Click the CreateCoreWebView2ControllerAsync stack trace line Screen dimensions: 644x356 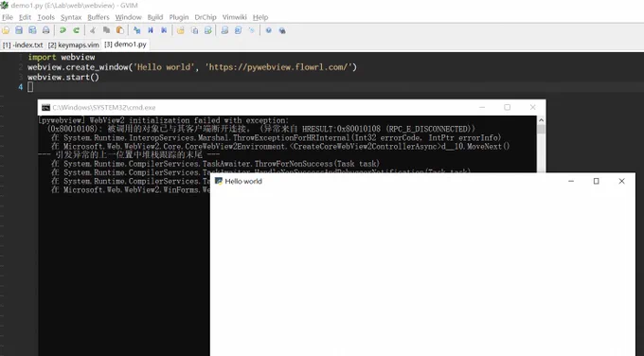click(x=280, y=146)
